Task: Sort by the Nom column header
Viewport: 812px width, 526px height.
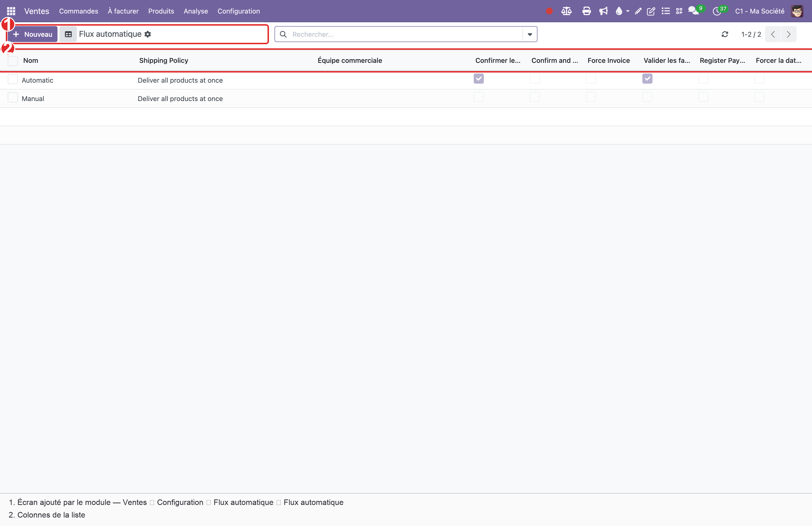Action: (x=31, y=60)
